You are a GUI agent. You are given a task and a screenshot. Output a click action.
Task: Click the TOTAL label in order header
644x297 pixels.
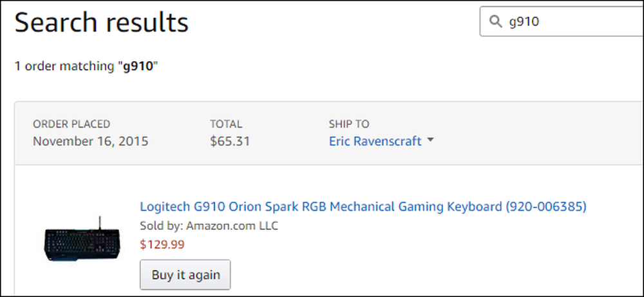(226, 124)
